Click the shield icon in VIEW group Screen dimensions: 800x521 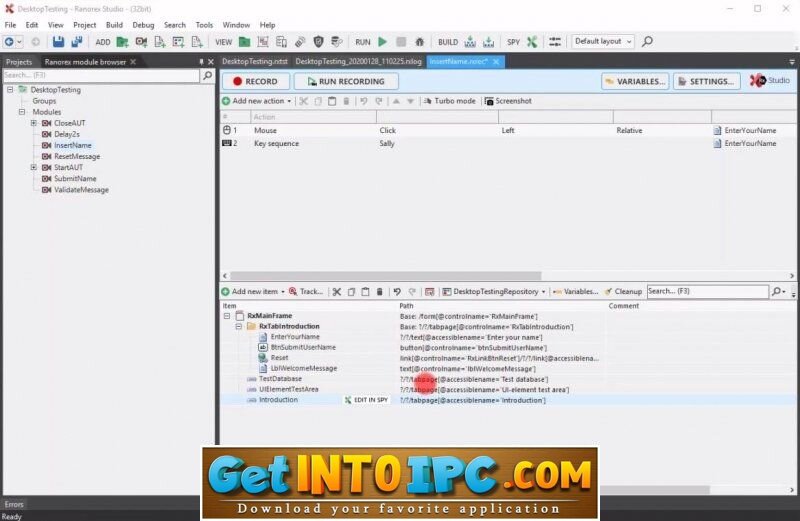(318, 42)
